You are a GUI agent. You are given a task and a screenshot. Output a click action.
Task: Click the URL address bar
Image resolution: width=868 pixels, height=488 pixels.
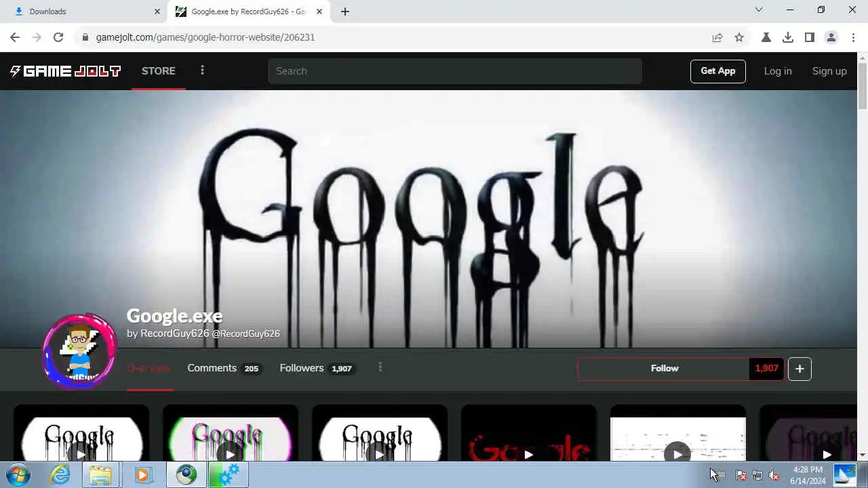point(393,37)
